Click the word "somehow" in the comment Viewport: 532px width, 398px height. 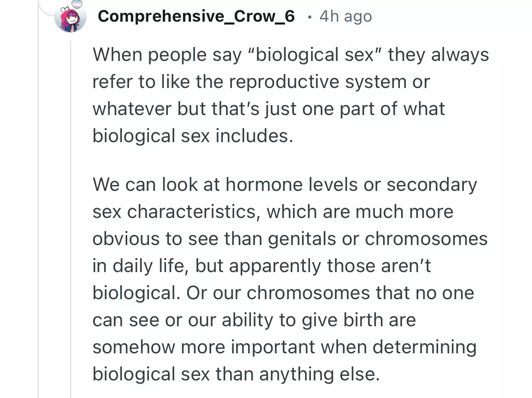coord(128,347)
